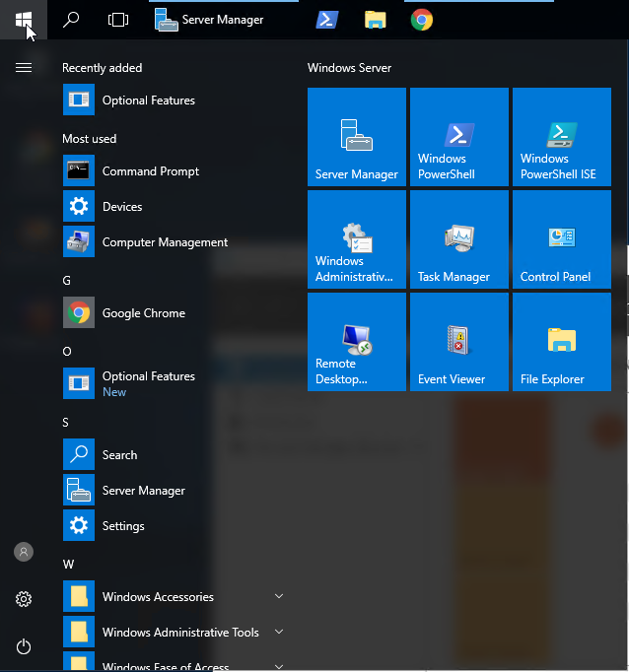
Task: Launch the Windows PowerShell tile
Action: point(458,137)
